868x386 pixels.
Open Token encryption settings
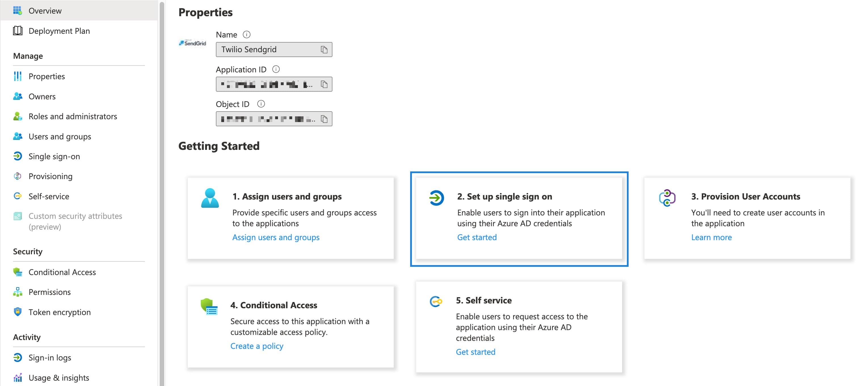[59, 312]
